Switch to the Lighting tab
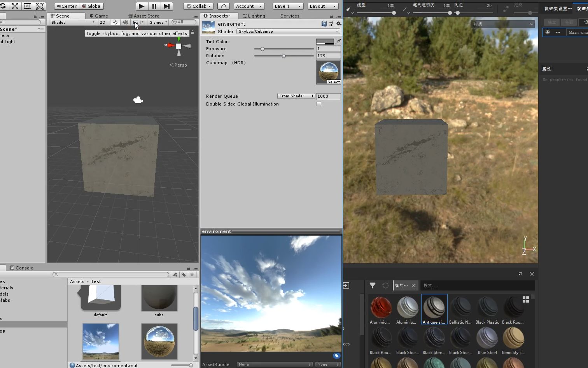 [254, 16]
